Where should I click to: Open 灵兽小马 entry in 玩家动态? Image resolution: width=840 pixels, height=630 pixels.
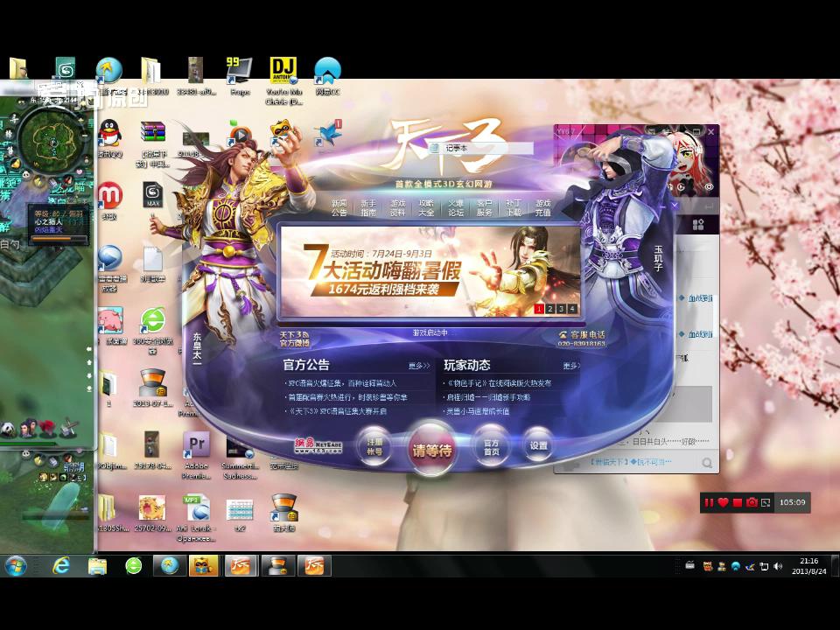coord(477,411)
